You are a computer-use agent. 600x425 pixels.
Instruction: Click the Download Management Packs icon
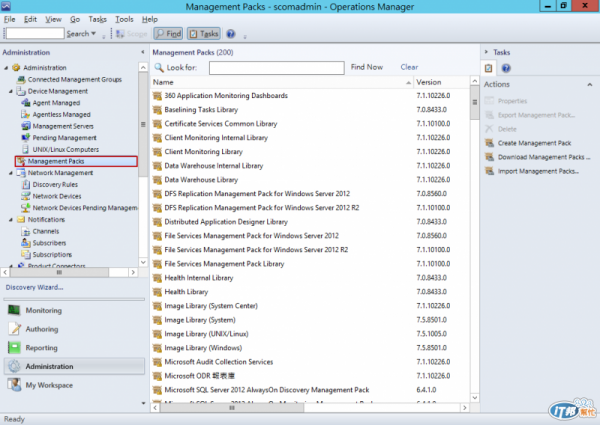tap(489, 157)
